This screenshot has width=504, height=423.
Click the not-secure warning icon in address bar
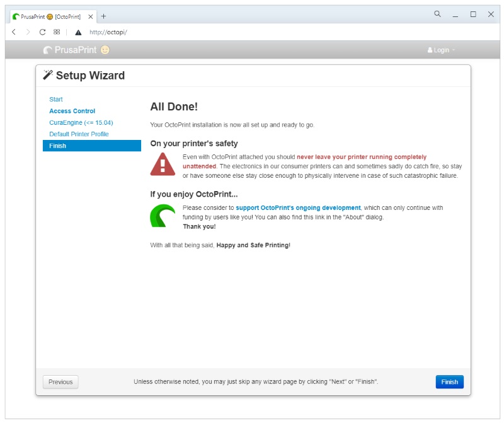click(x=78, y=32)
